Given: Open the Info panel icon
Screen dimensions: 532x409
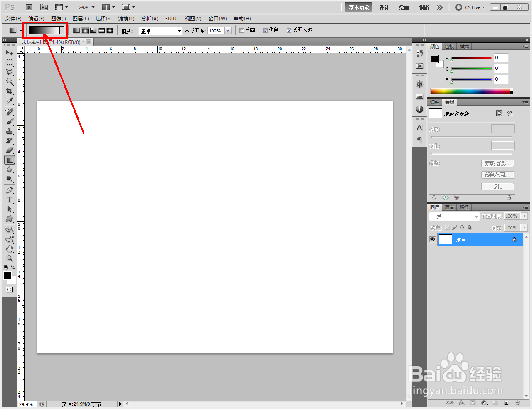Looking at the screenshot, I should pos(420,109).
